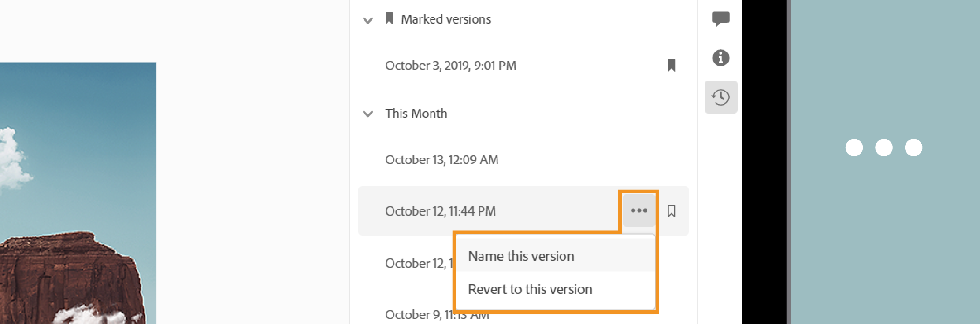This screenshot has height=324, width=980.
Task: Bookmark the October 12, 11:44 PM version
Action: coord(671,211)
